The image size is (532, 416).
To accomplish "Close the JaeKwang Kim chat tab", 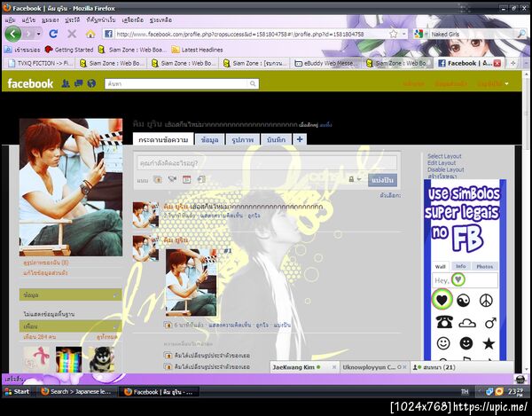I will (334, 367).
